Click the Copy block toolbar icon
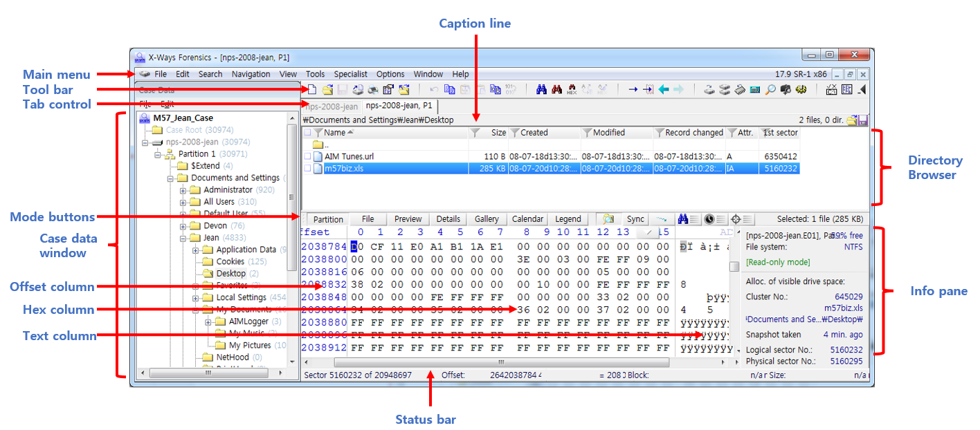The height and width of the screenshot is (430, 980). click(449, 89)
